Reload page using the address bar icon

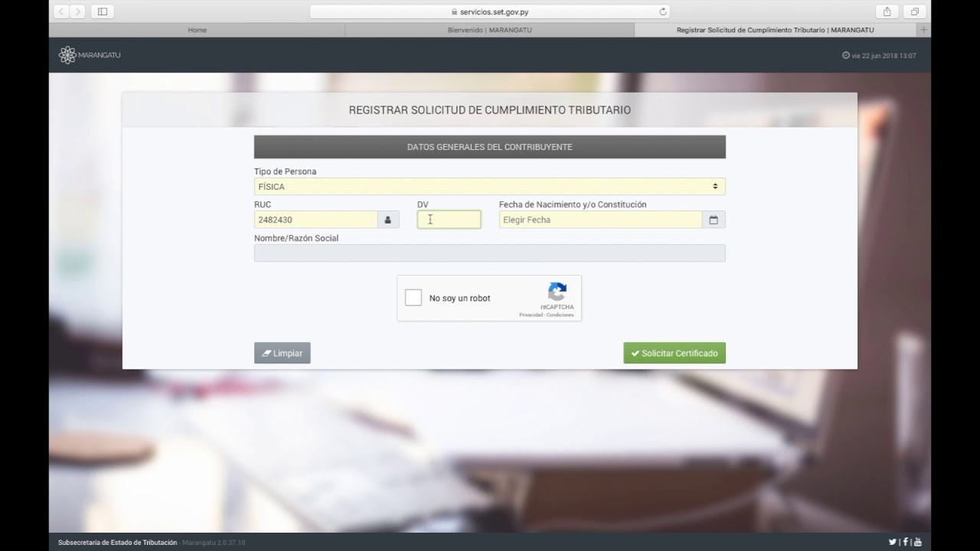(x=663, y=11)
